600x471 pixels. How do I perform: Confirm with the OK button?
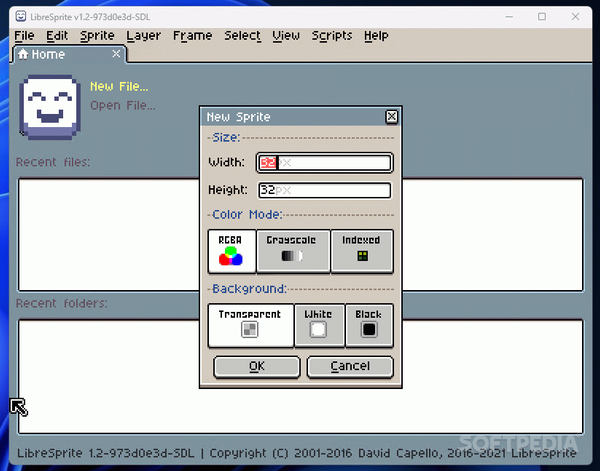257,367
